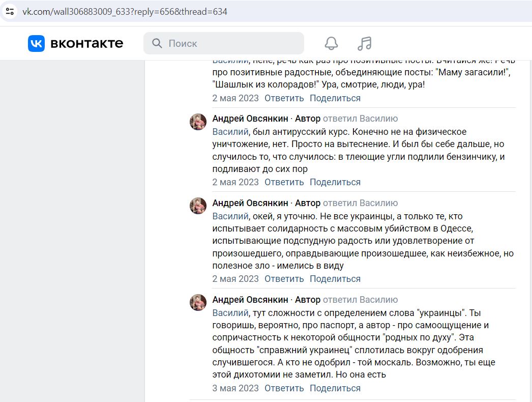This screenshot has width=532, height=402.
Task: Click Ответить under антирусский курс comment
Action: pos(284,182)
